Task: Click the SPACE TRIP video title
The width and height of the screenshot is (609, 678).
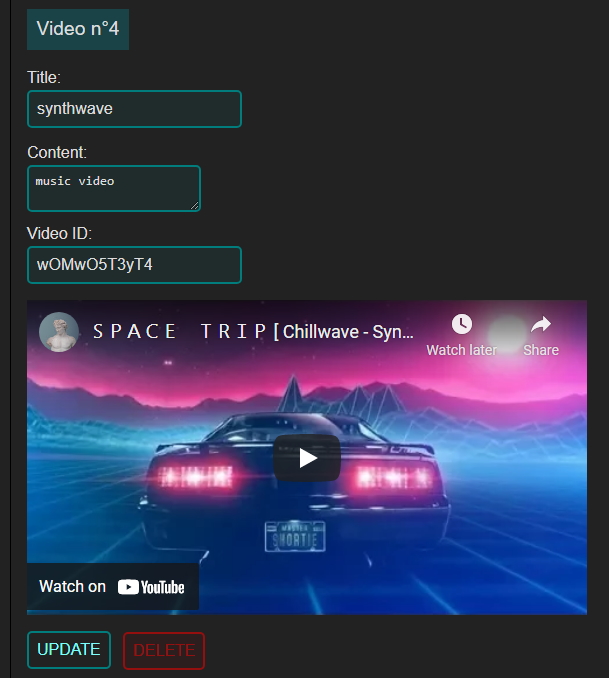Action: [253, 332]
